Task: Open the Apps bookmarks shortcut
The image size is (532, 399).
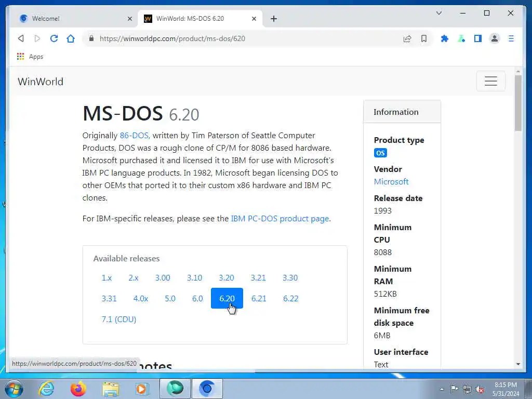Action: (30, 57)
